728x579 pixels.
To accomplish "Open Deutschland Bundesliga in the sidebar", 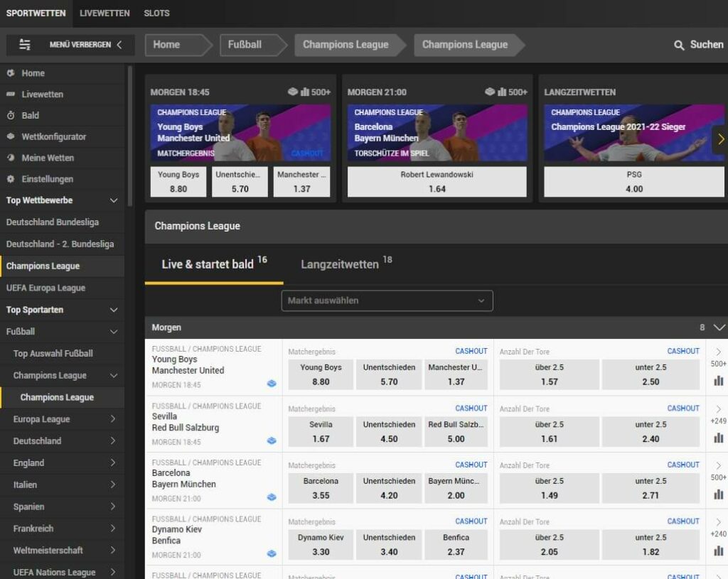I will tap(63, 222).
